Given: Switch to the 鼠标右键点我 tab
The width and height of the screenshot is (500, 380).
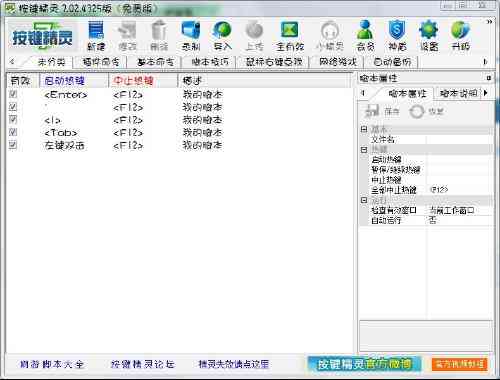Looking at the screenshot, I should 274,62.
